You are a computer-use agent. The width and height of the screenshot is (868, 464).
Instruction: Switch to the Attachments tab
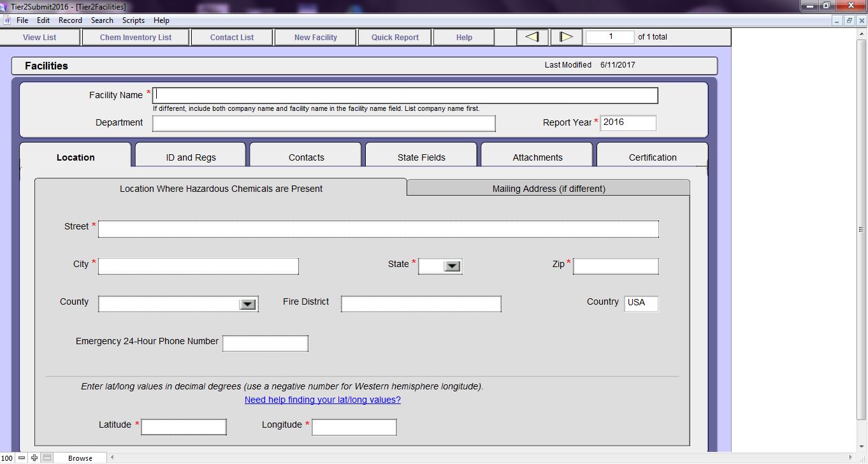536,157
